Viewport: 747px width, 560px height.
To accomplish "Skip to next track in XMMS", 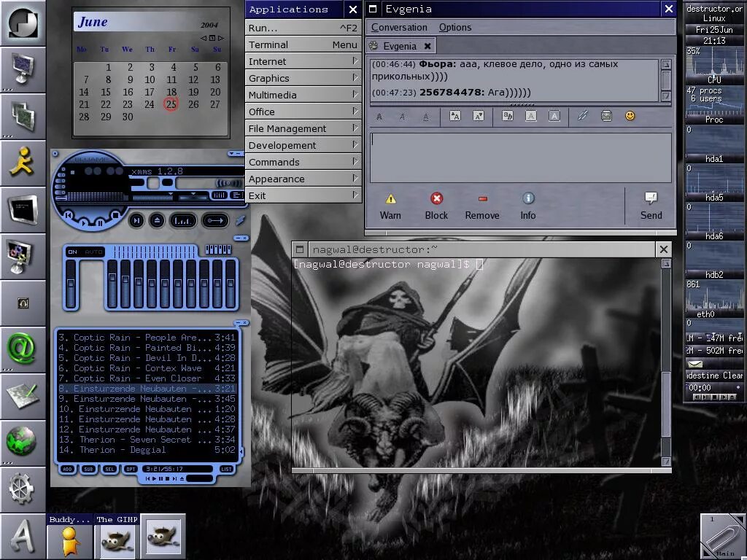I will pyautogui.click(x=136, y=220).
